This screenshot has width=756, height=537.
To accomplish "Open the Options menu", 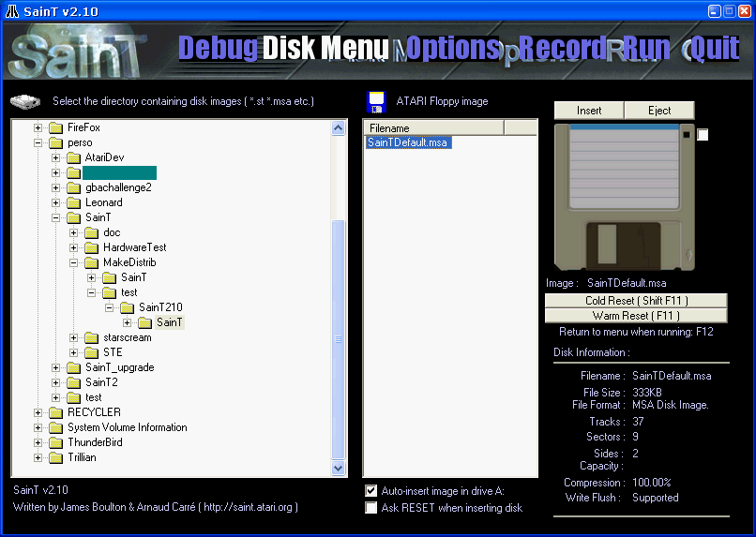I will [x=452, y=48].
